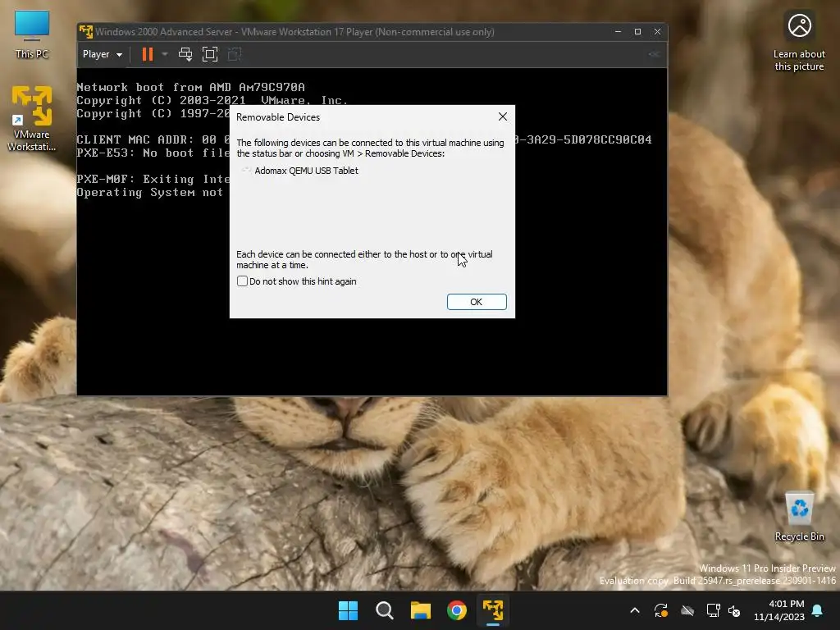The height and width of the screenshot is (630, 840).
Task: Open network status tray icon
Action: tap(713, 610)
